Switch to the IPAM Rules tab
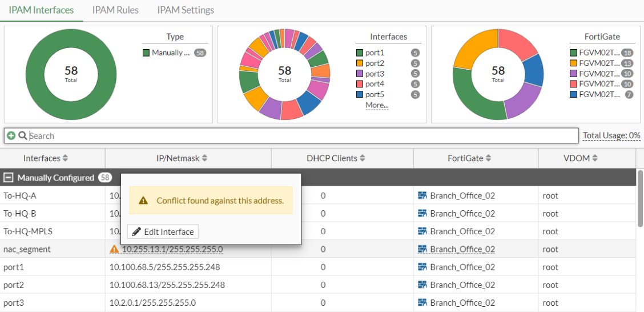Image resolution: width=644 pixels, height=312 pixels. pyautogui.click(x=115, y=10)
